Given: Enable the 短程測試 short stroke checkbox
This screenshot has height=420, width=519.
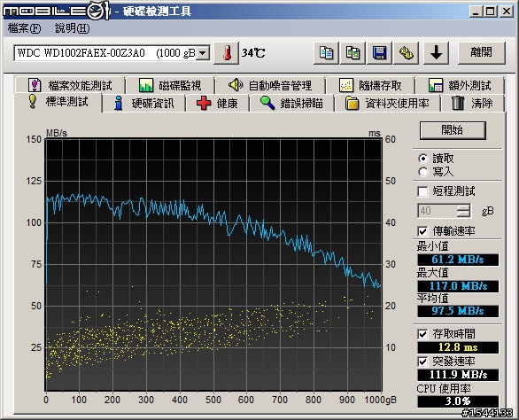Looking at the screenshot, I should pyautogui.click(x=422, y=191).
